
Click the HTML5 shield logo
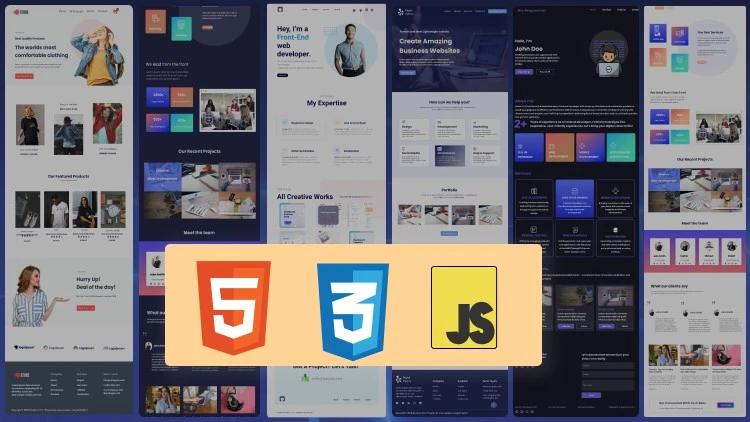(233, 308)
